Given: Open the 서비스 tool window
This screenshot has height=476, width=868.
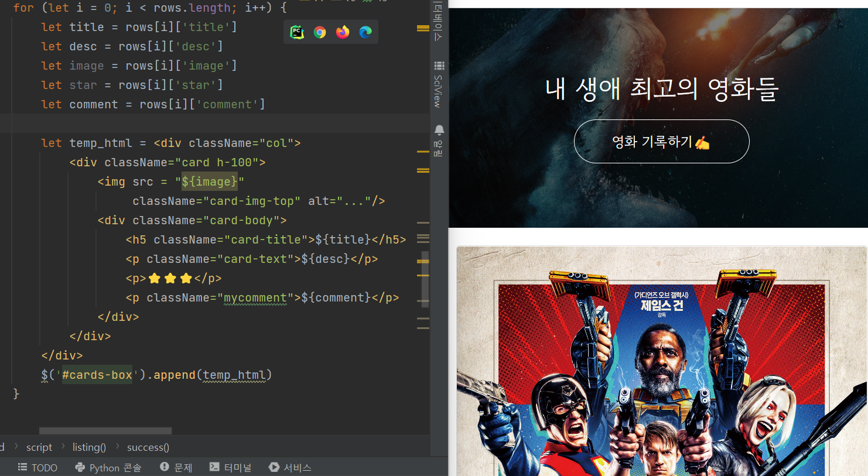Looking at the screenshot, I should (x=291, y=467).
